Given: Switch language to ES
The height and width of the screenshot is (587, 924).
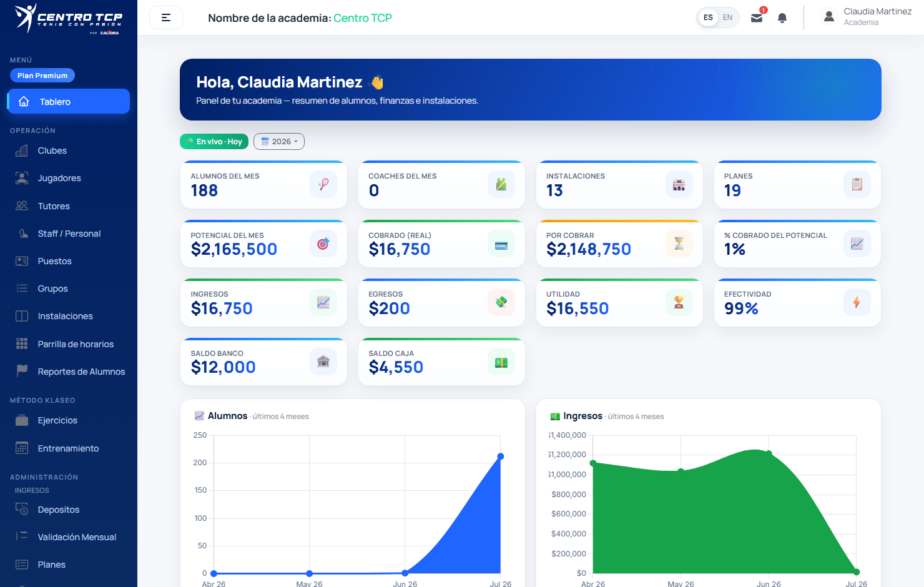Looking at the screenshot, I should tap(708, 17).
